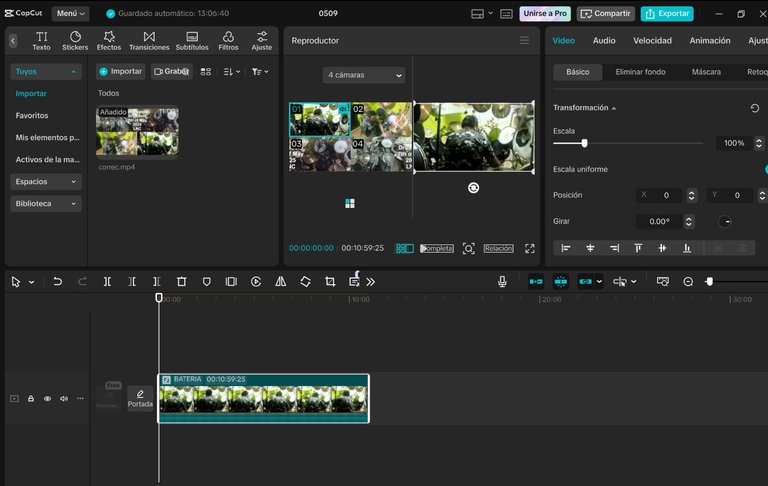Viewport: 768px width, 486px height.
Task: Click the align top icon
Action: (x=638, y=248)
